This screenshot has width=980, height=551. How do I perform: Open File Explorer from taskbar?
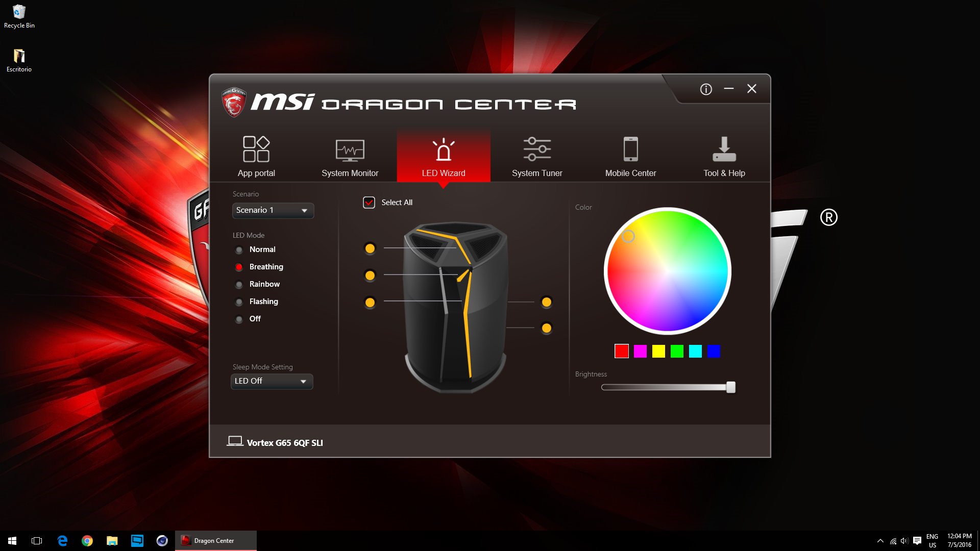(x=112, y=541)
